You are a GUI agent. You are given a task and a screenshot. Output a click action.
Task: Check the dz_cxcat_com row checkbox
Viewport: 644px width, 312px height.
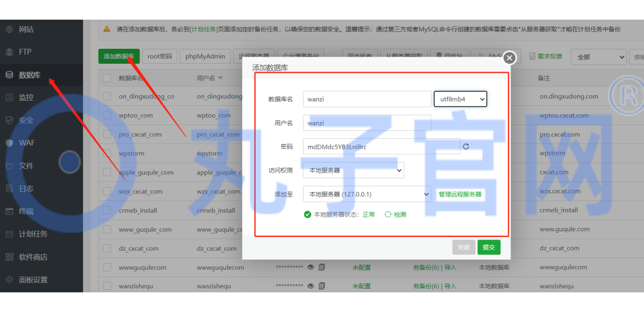coord(107,248)
